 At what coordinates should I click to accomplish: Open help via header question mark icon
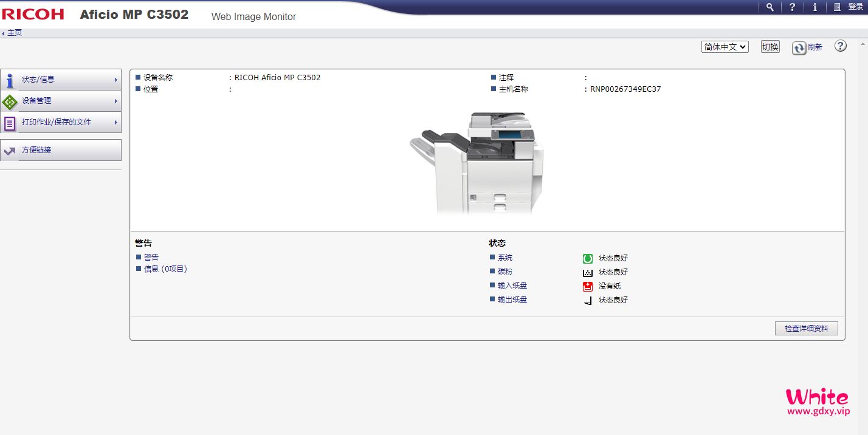792,7
